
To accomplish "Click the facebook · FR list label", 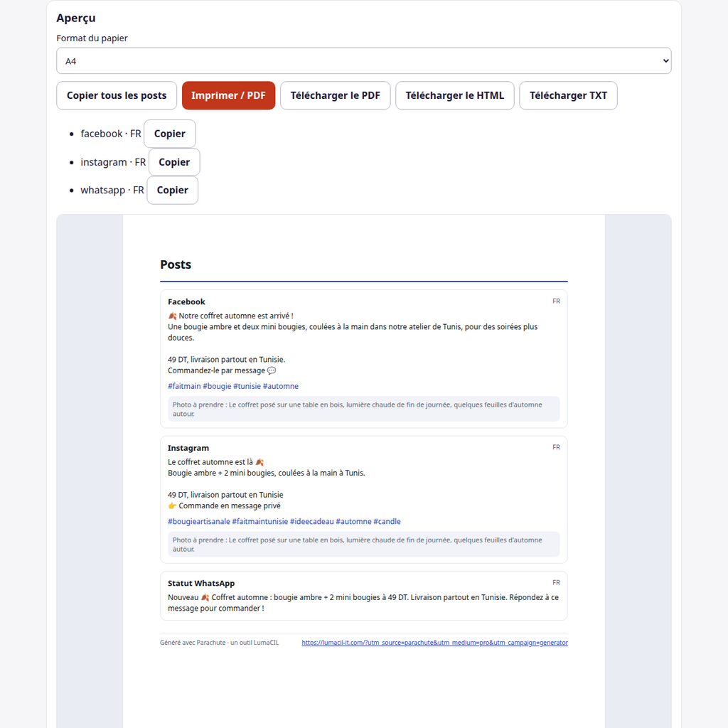I will 110,134.
